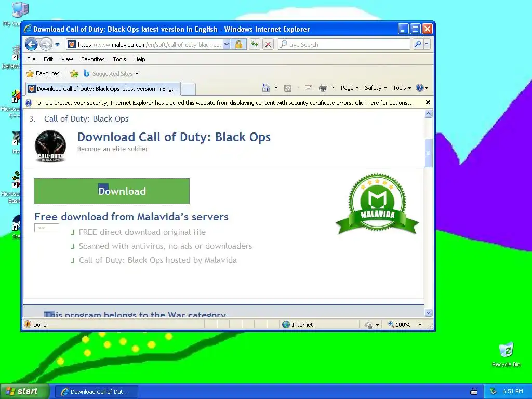This screenshot has height=399, width=532.
Task: Dismiss the information bar with its X
Action: pyautogui.click(x=428, y=102)
